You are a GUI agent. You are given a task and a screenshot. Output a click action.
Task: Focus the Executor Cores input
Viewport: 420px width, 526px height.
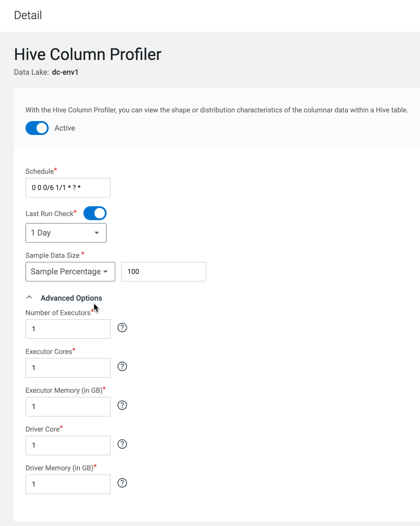coord(68,368)
